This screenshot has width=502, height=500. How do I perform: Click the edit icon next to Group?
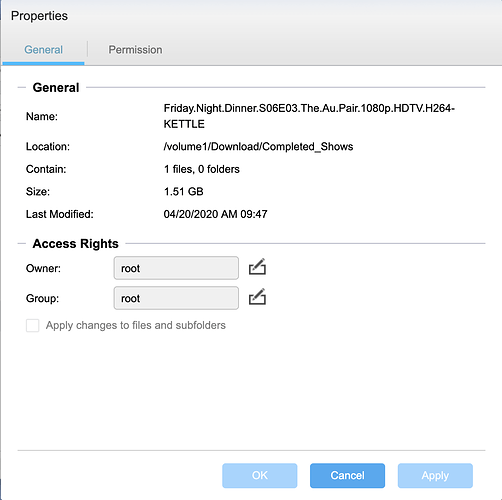257,297
